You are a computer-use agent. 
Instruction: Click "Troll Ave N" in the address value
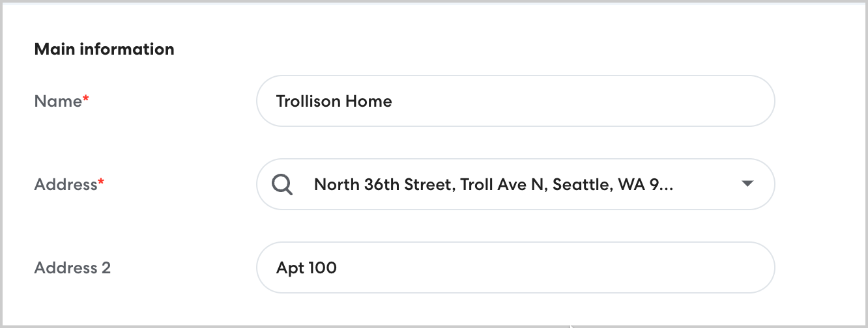(x=500, y=185)
